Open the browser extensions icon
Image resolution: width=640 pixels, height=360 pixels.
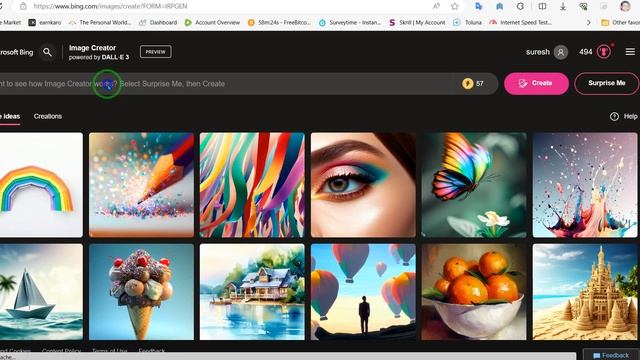pyautogui.click(x=520, y=6)
